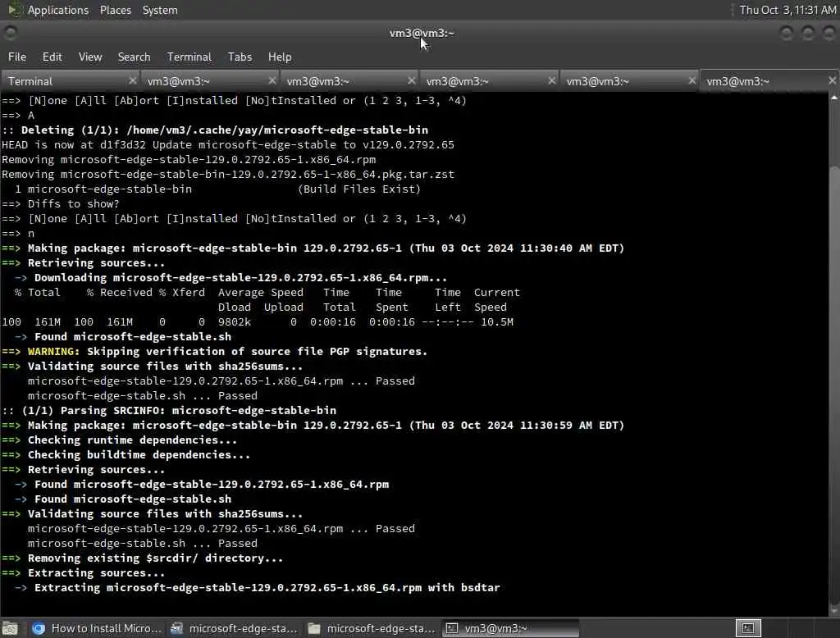Image resolution: width=840 pixels, height=638 pixels.
Task: Open the System menu
Action: 160,10
